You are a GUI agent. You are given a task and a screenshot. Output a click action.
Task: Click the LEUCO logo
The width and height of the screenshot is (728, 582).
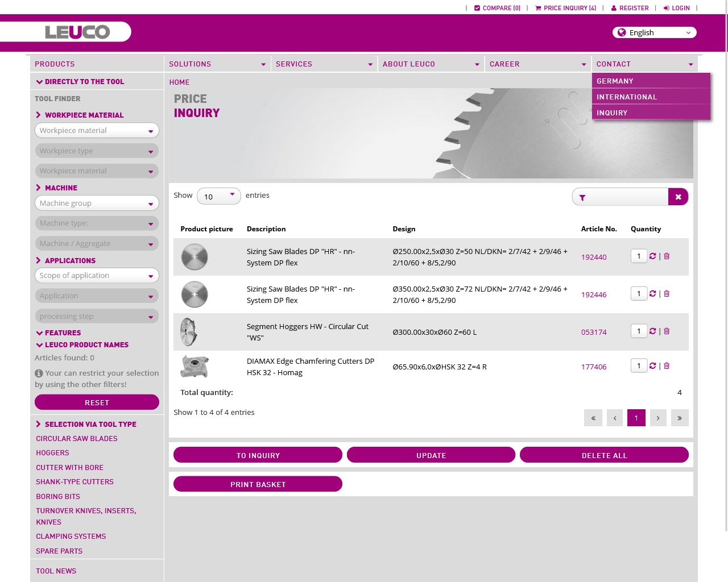(77, 32)
